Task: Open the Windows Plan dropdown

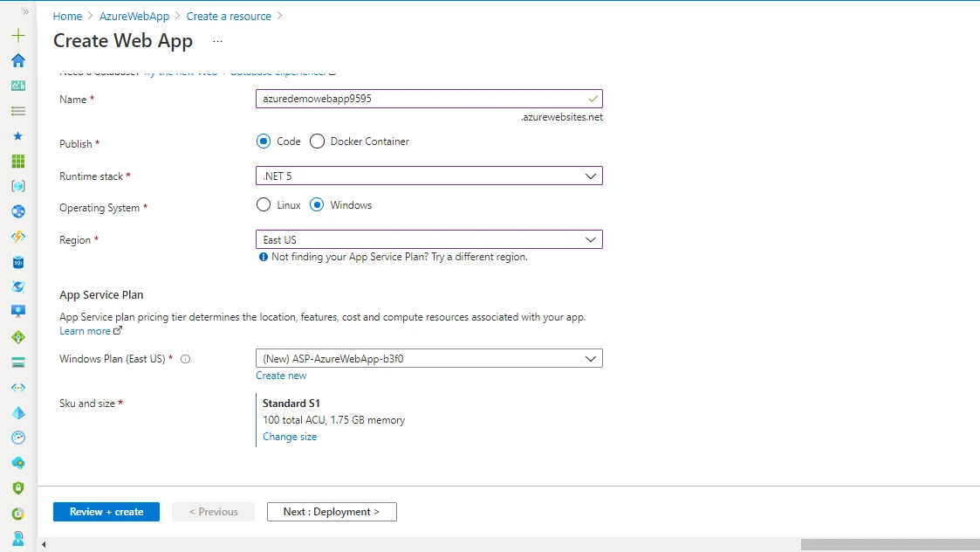Action: 428,358
